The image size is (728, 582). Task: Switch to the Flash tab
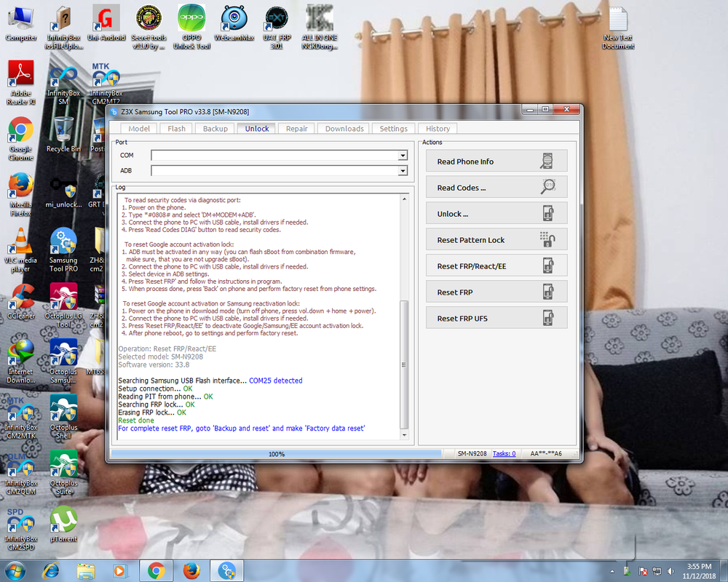(x=176, y=129)
